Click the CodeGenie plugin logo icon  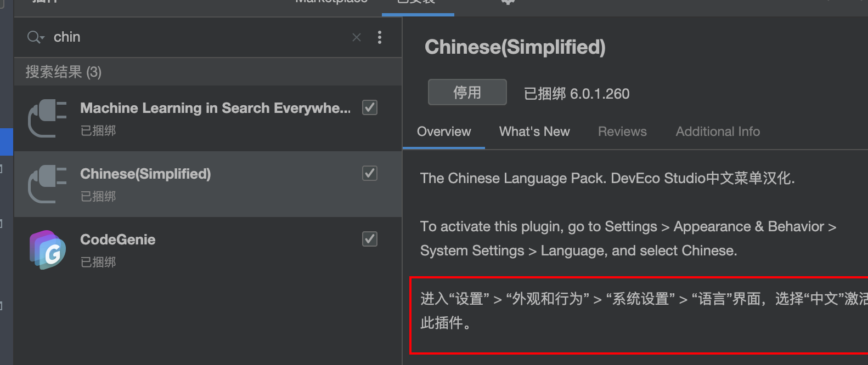48,250
